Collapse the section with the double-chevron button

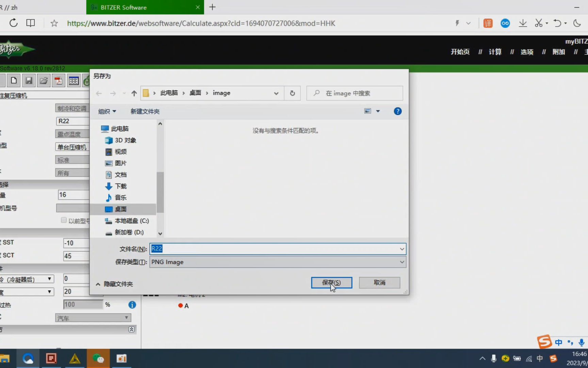pyautogui.click(x=131, y=329)
